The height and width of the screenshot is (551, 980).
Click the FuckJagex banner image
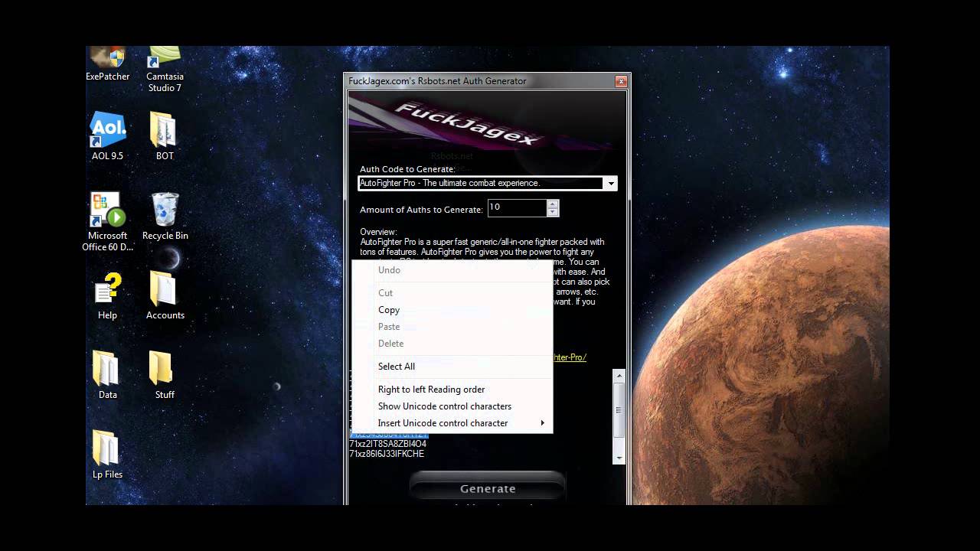487,122
